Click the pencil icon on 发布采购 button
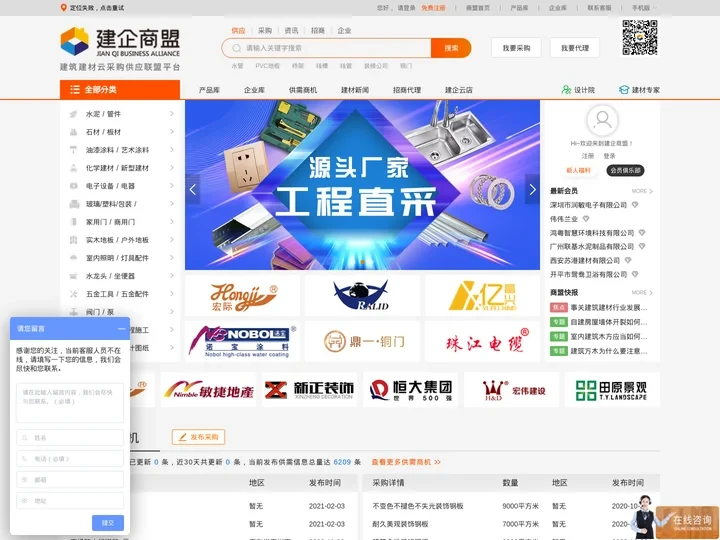 (182, 437)
